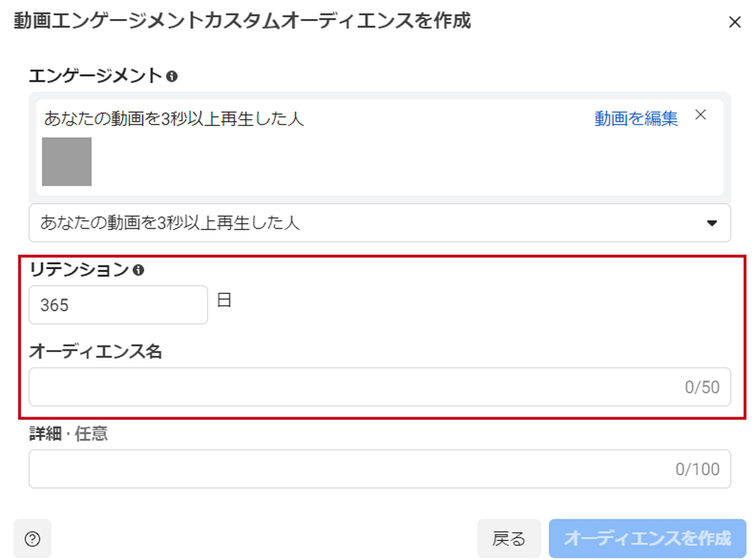Focus the オーディエンス名 text field
The width and height of the screenshot is (756, 560).
pos(350,387)
